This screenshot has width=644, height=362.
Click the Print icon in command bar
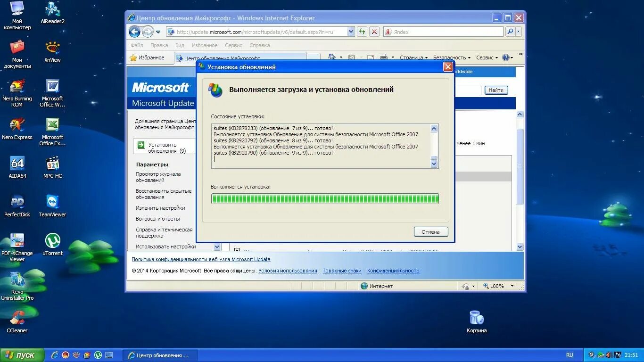click(384, 58)
